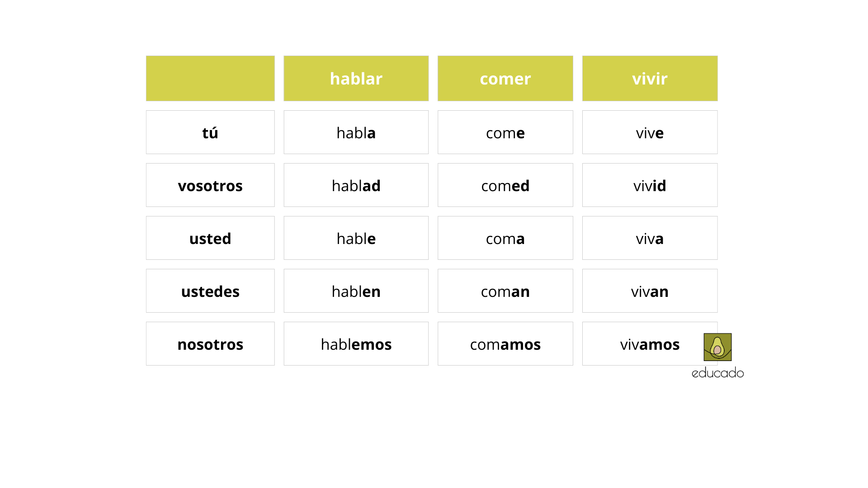
Task: Select the vivir column header
Action: tap(650, 79)
